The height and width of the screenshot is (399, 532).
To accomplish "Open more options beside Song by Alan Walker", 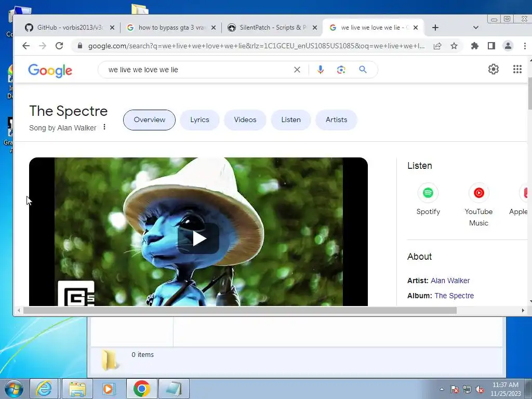I will point(104,127).
